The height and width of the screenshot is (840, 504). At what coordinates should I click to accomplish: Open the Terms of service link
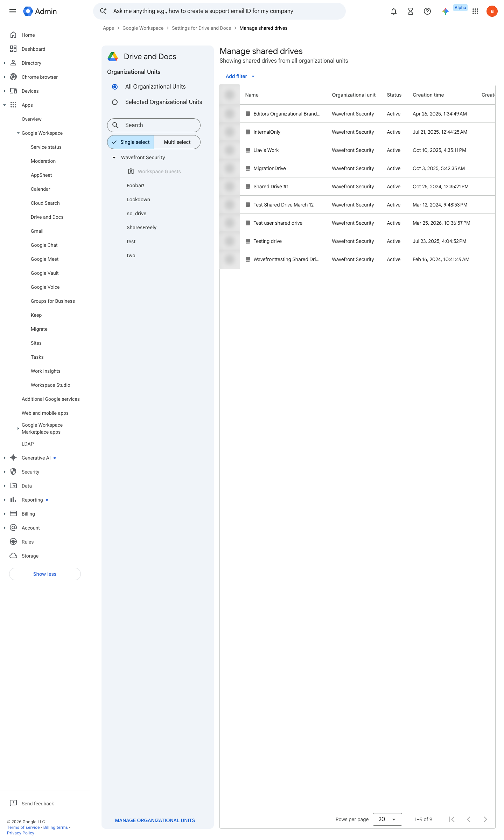tap(23, 827)
